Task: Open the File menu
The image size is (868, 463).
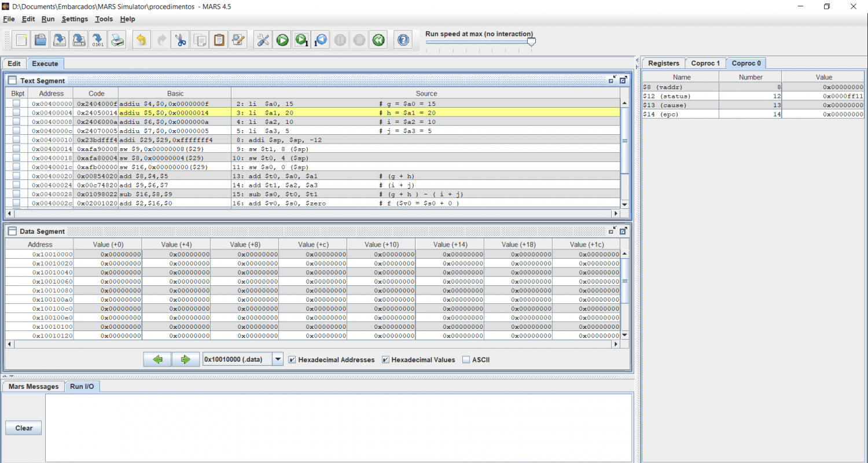Action: 9,19
